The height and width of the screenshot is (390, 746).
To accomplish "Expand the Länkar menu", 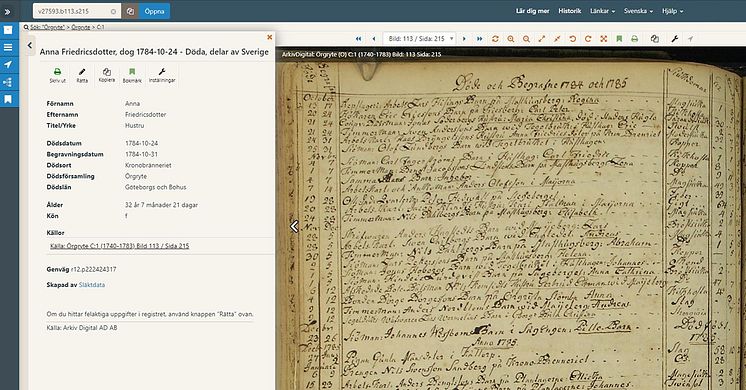I will (602, 11).
